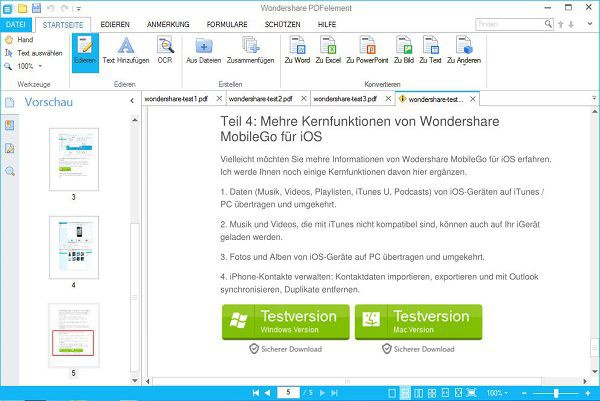Click the save disk icon

36,8
